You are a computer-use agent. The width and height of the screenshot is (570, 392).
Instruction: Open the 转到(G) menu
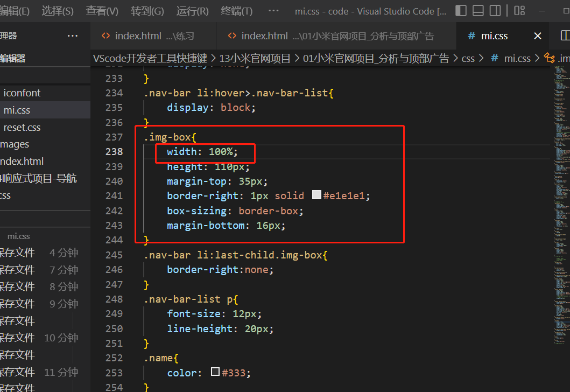click(x=147, y=11)
